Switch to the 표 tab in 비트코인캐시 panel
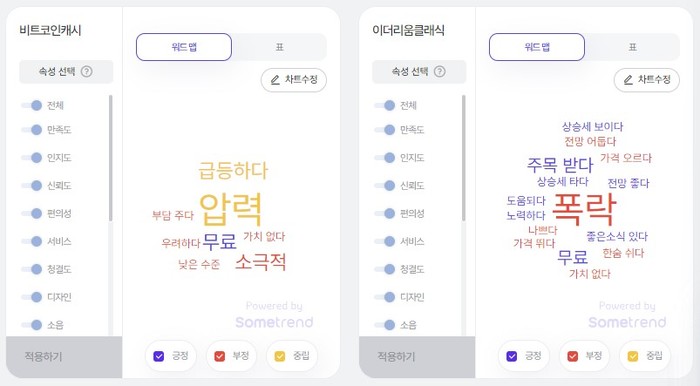Image resolution: width=700 pixels, height=386 pixels. point(279,47)
